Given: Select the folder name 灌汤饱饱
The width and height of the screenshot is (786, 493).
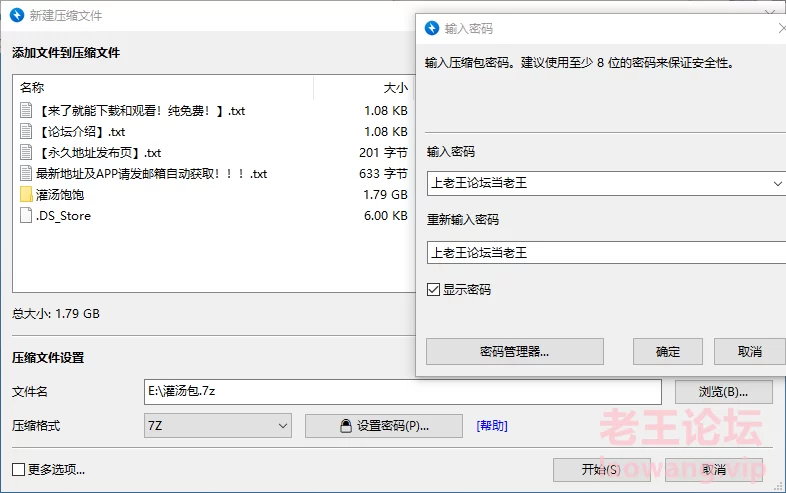Looking at the screenshot, I should (60, 195).
